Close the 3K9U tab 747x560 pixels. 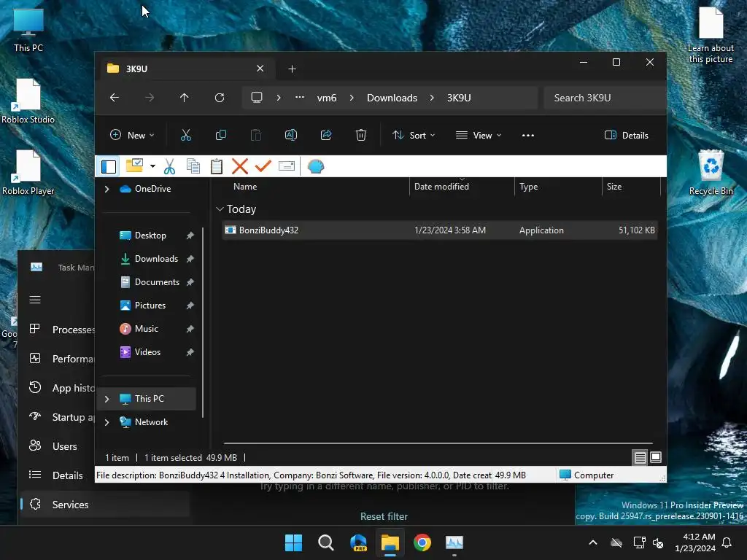click(x=260, y=69)
